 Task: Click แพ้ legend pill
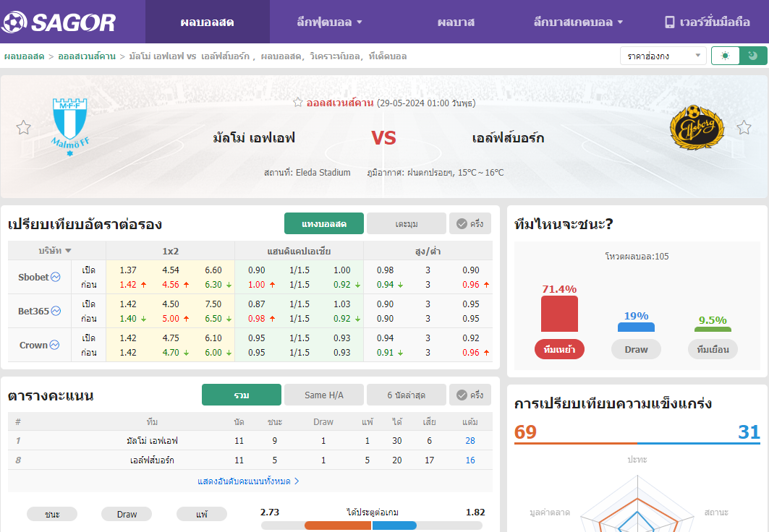click(202, 514)
